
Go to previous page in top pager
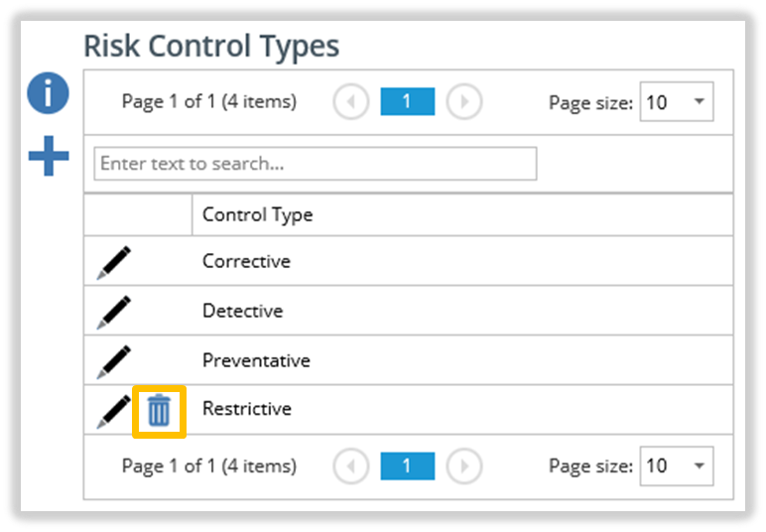tap(351, 101)
